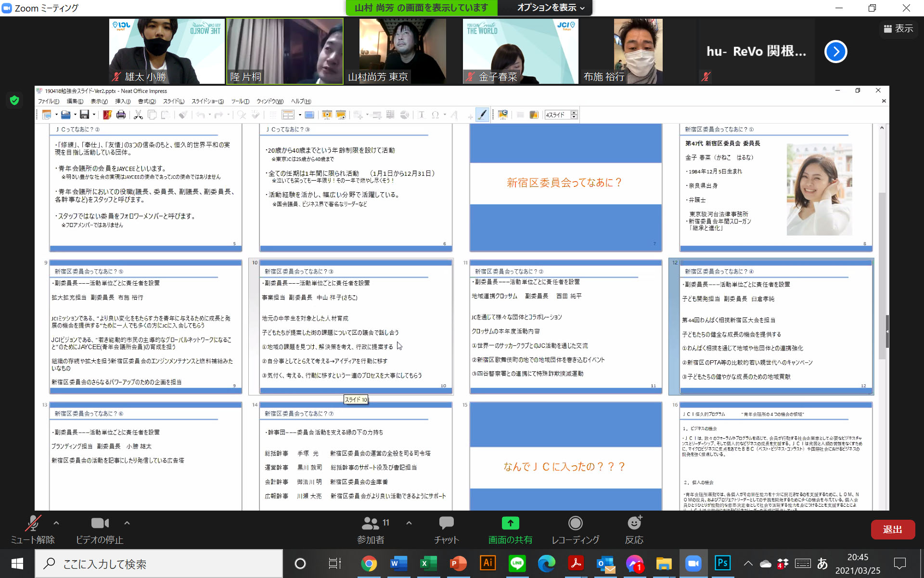This screenshot has width=924, height=578.
Task: Open the オプションを表示 dropdown
Action: point(550,8)
